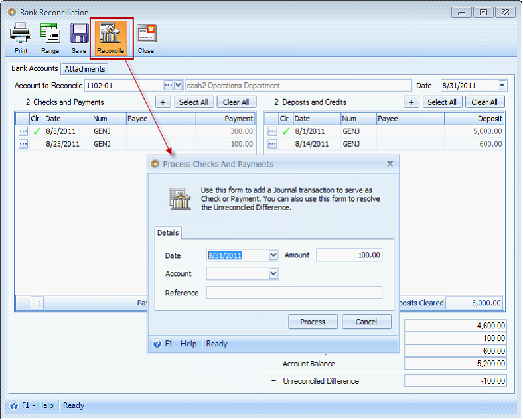The width and height of the screenshot is (523, 420).
Task: Click the Save floppy disk icon
Action: click(79, 38)
